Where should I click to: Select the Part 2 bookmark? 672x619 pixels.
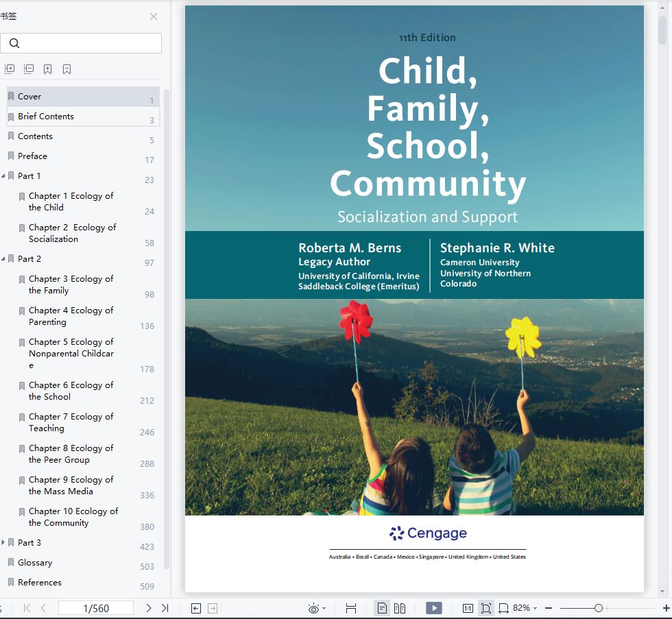[x=29, y=258]
